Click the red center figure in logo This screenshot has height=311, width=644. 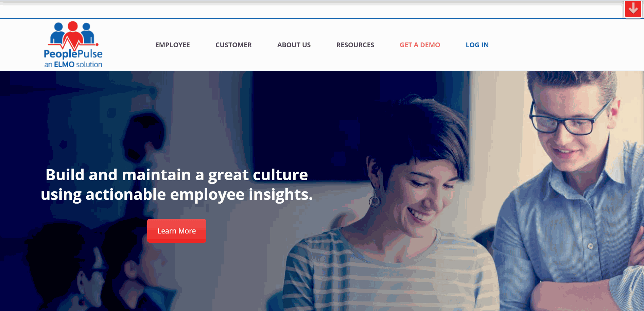coord(73,34)
